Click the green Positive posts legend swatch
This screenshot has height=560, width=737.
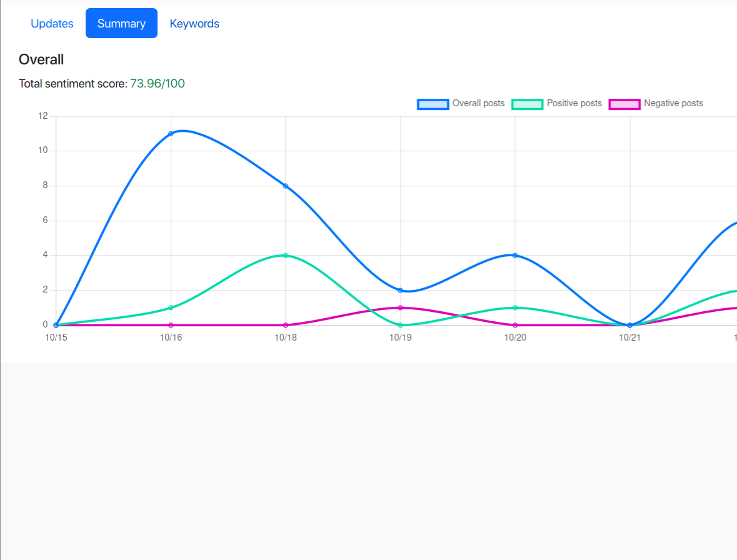[527, 104]
